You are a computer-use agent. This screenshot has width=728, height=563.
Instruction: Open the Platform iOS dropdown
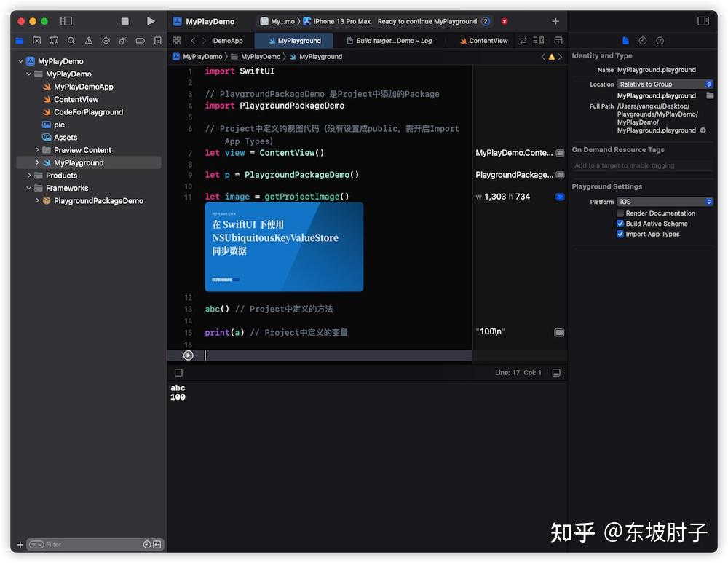pyautogui.click(x=665, y=202)
